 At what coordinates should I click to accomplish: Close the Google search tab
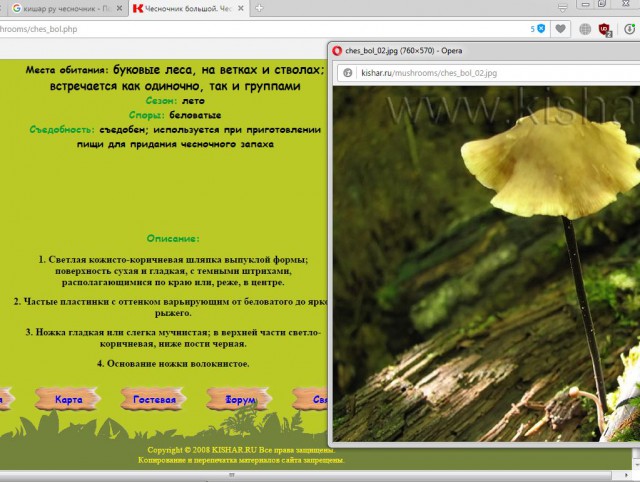119,8
